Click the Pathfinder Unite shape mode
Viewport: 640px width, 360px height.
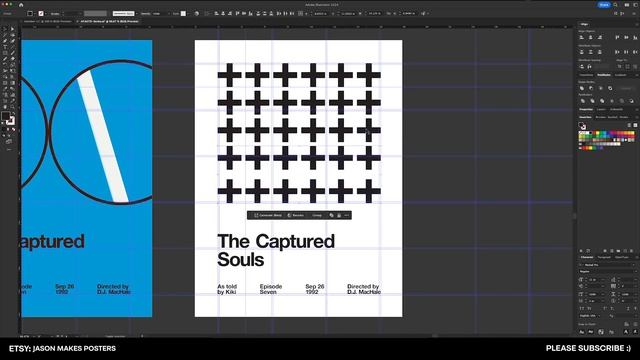click(582, 88)
